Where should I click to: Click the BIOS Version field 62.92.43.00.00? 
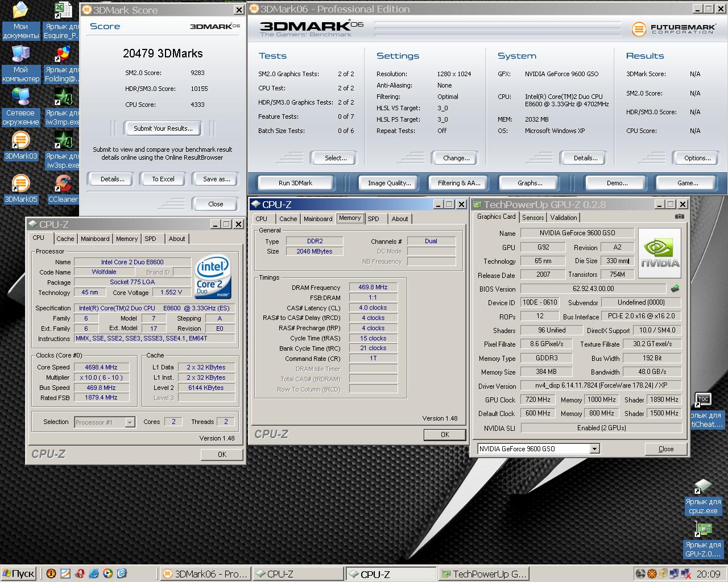point(593,289)
